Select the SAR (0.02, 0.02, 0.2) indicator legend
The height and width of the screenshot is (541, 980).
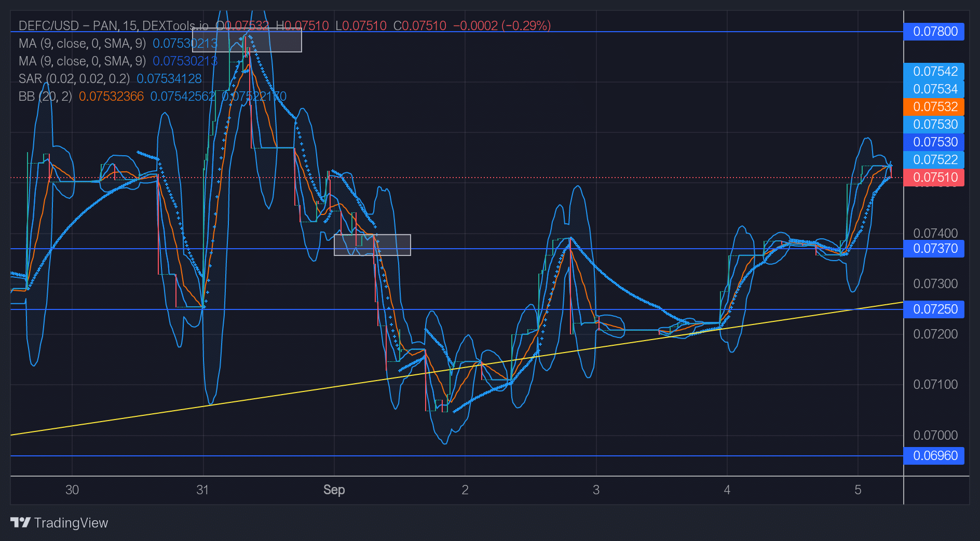[74, 78]
